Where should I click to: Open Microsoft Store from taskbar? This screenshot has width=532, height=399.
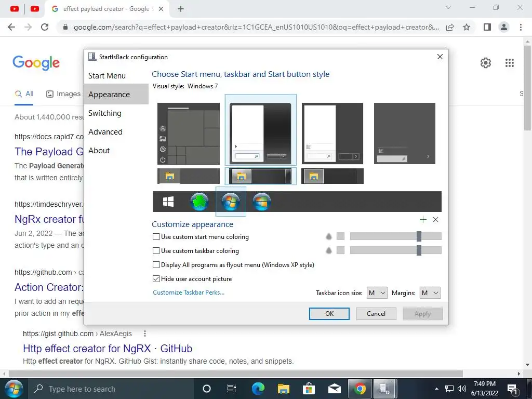pos(309,389)
